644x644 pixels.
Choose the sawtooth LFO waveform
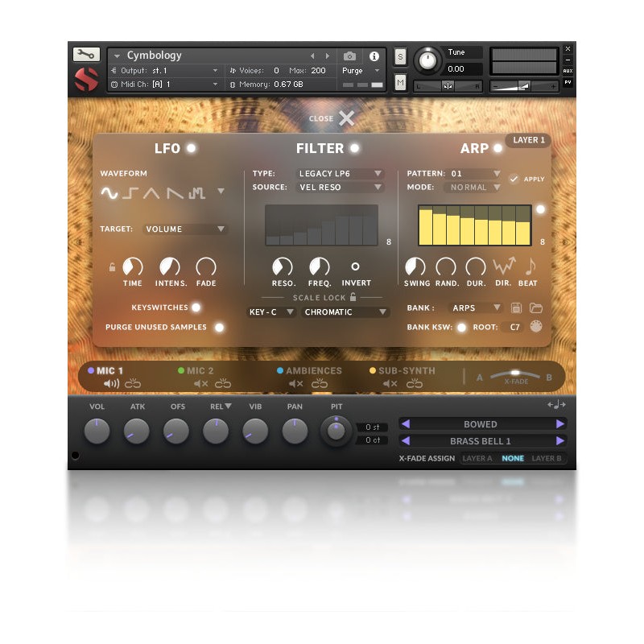[175, 192]
